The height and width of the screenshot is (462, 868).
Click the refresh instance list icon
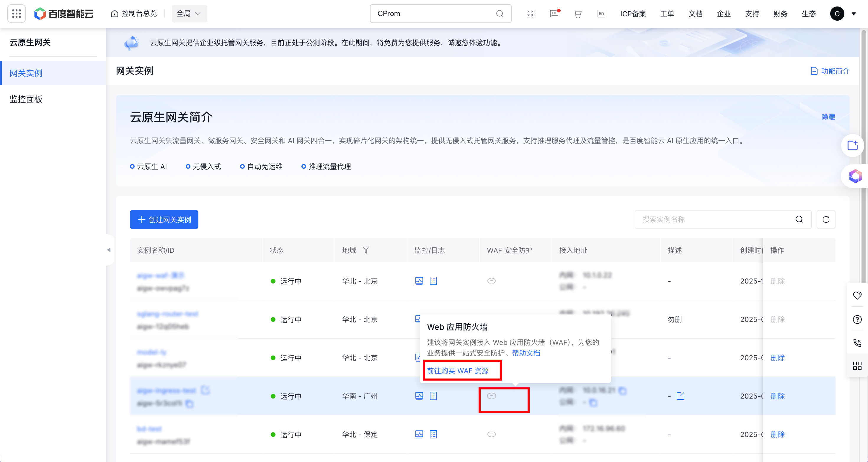point(825,219)
